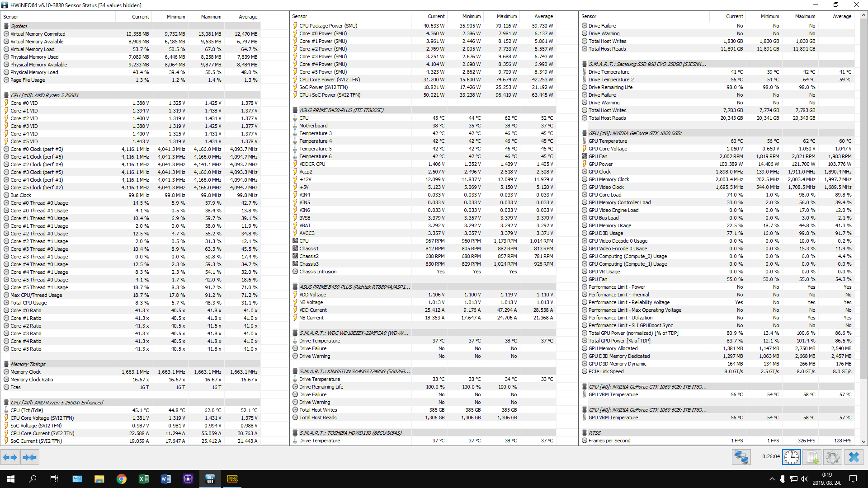The width and height of the screenshot is (868, 488).
Task: Select the S.M.A.R.T.: Samsung SSD 960 EVO header
Action: click(717, 64)
